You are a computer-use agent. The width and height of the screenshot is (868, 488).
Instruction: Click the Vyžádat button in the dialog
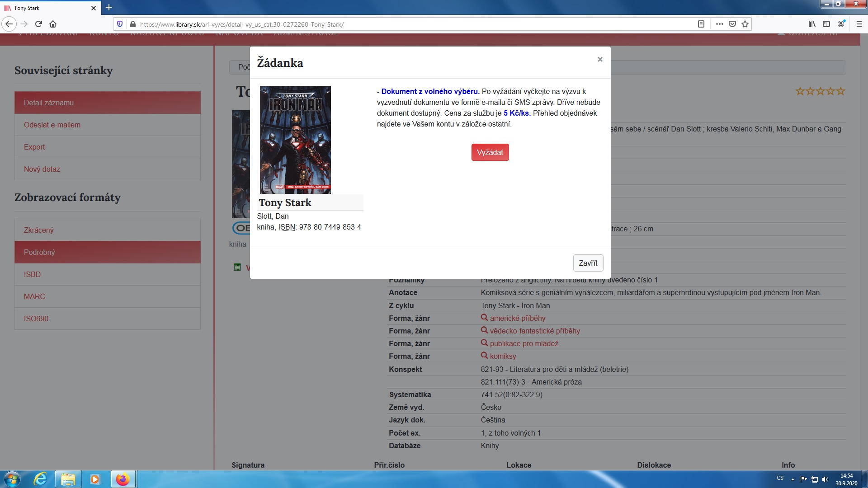coord(490,152)
